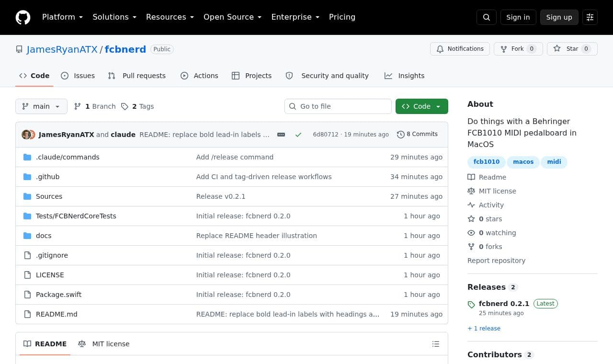Open the search icon button
This screenshot has height=364, width=613.
pyautogui.click(x=487, y=17)
